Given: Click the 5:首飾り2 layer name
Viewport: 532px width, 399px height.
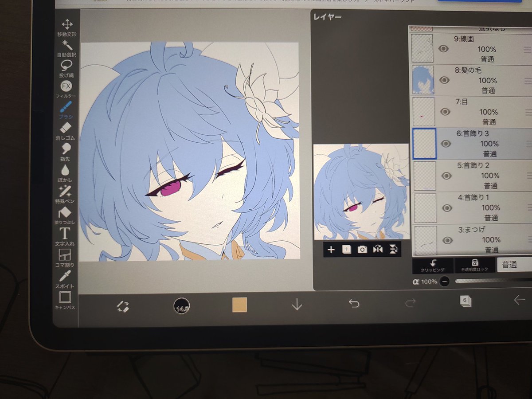Looking at the screenshot, I should click(x=474, y=166).
